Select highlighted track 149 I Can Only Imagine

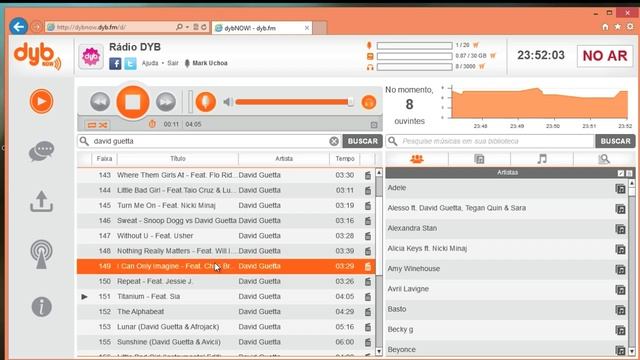tap(226, 266)
